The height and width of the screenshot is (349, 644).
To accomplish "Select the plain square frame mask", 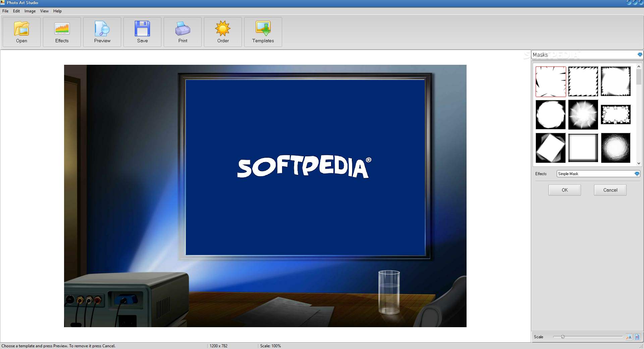I will click(583, 148).
